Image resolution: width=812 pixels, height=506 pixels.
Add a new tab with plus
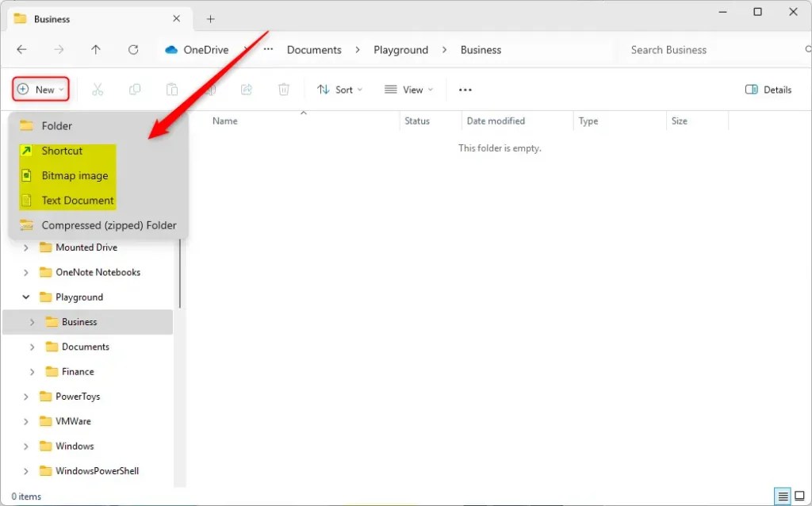coord(210,19)
